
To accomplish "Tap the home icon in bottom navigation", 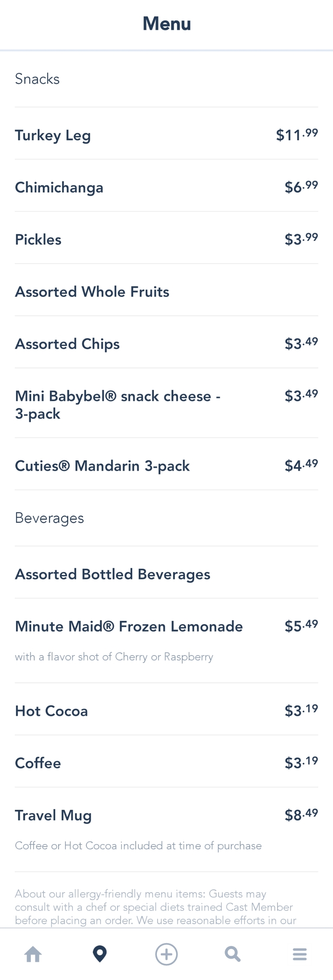I will point(33,954).
